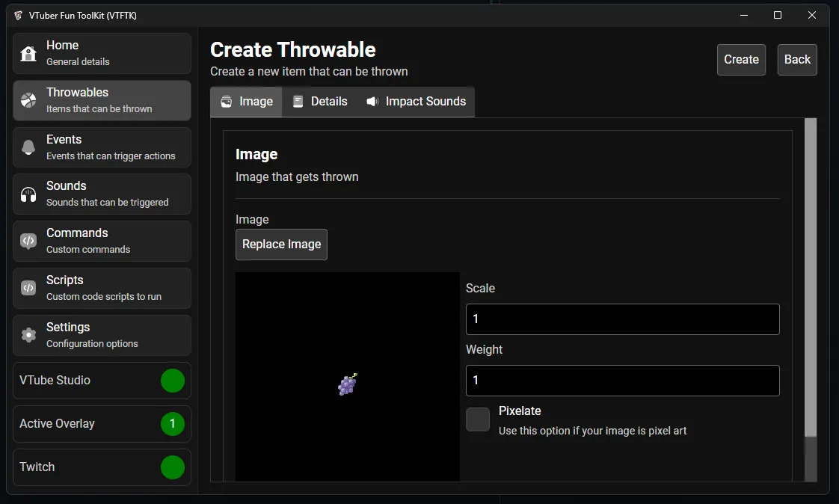Click the Twitch connection status indicator
The width and height of the screenshot is (839, 504).
tap(173, 467)
